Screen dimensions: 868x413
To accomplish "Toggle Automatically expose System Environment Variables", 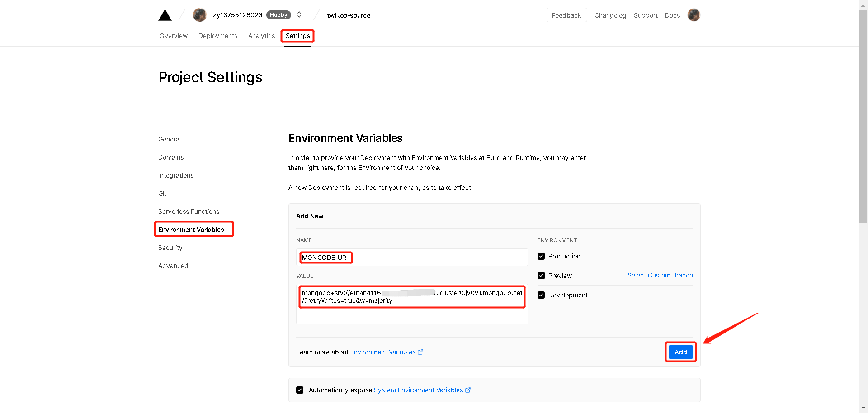I will tap(300, 390).
